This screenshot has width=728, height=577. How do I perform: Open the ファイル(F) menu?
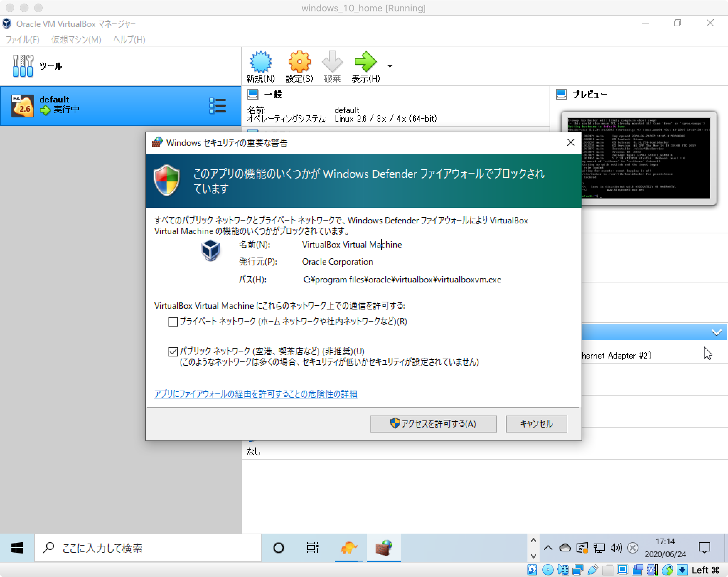coord(22,39)
